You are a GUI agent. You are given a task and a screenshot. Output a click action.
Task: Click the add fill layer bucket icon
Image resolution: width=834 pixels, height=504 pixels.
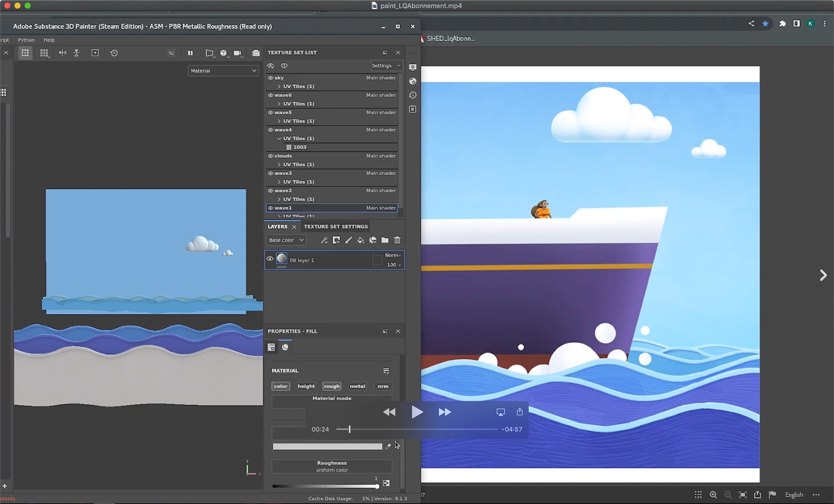(x=361, y=240)
